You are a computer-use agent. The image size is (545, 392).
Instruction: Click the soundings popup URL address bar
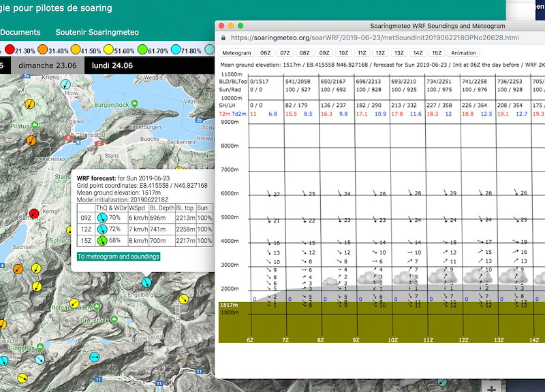375,38
